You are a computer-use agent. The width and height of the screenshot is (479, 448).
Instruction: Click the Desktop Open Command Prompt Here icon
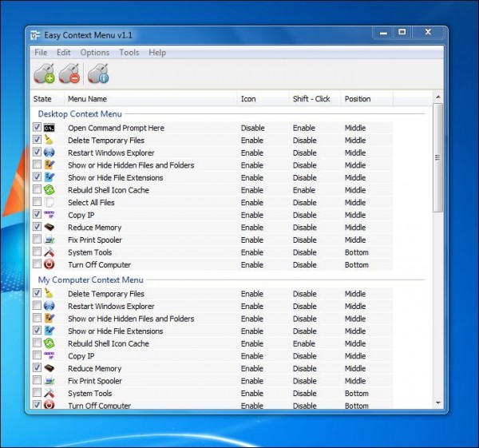click(x=49, y=128)
